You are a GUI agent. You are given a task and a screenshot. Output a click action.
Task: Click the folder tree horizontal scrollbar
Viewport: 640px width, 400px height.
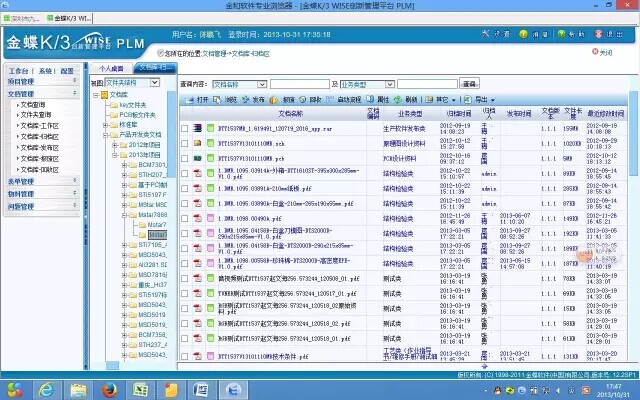113,365
